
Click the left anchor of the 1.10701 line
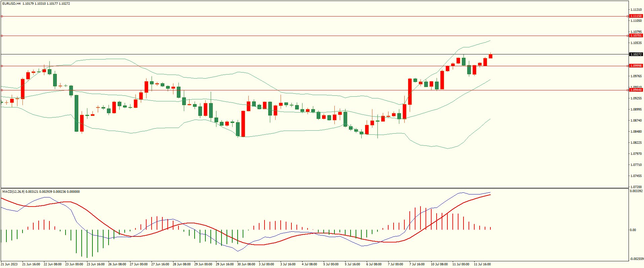point(2,36)
